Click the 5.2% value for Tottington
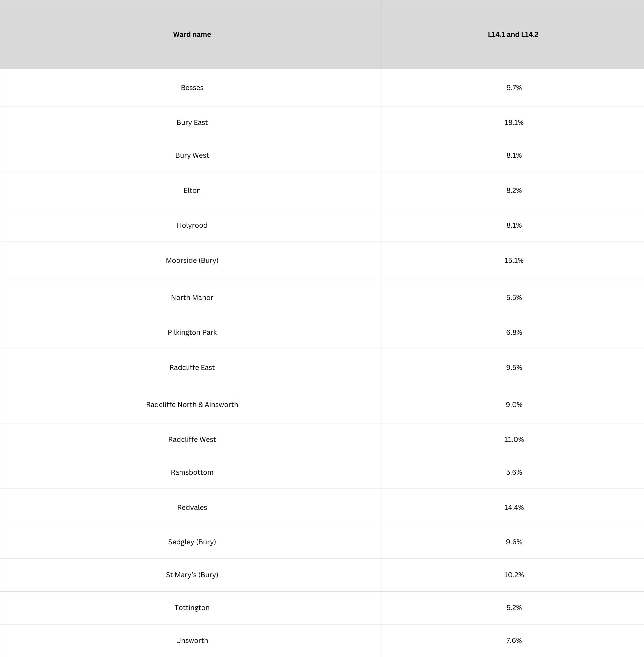644x657 pixels. tap(513, 608)
